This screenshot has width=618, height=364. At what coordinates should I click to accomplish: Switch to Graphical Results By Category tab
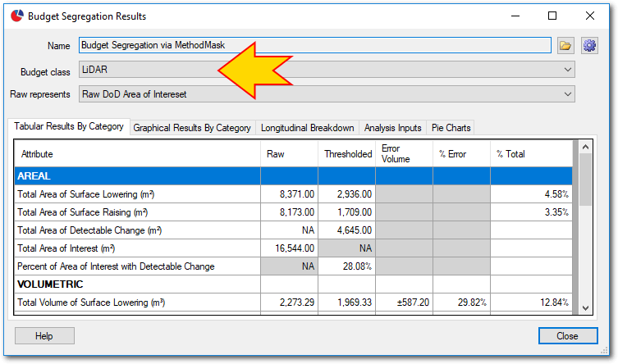tap(192, 128)
